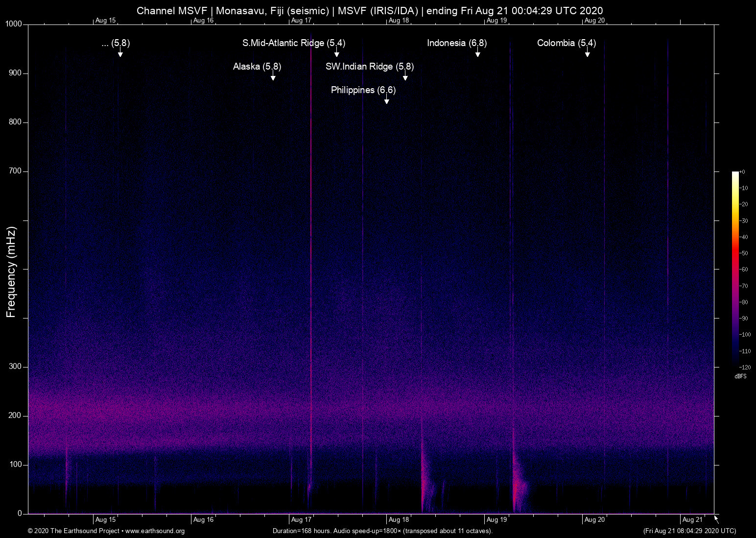
Task: Click the arrow under Philippines (6.6) label
Action: (x=386, y=100)
